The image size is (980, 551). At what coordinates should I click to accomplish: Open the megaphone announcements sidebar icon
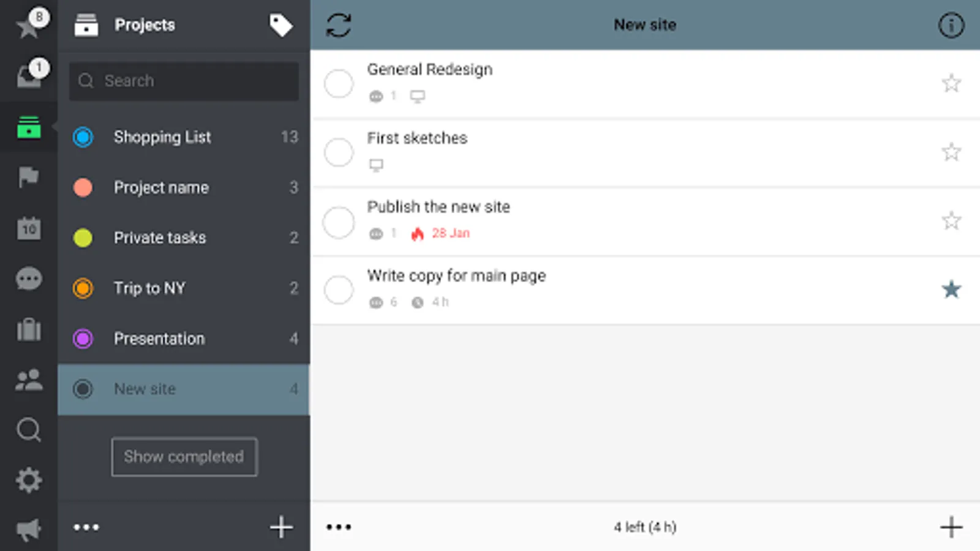tap(29, 530)
